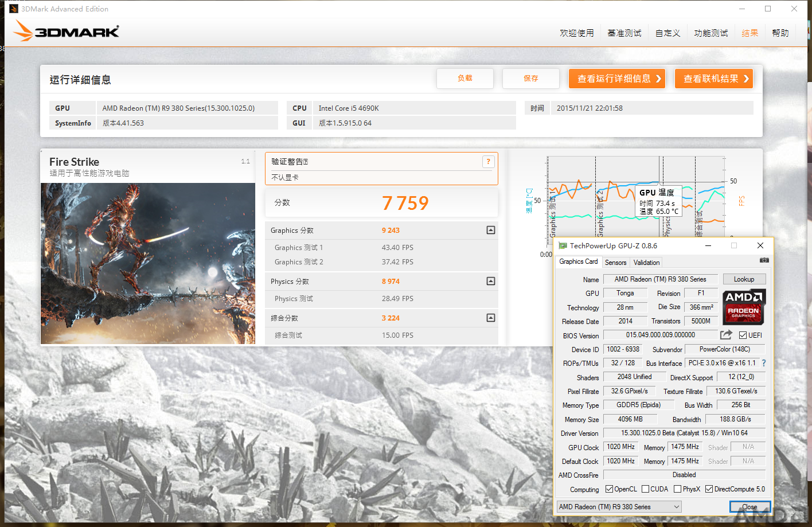Image resolution: width=812 pixels, height=527 pixels.
Task: Click the 3DMark title bar app icon
Action: pyautogui.click(x=14, y=9)
